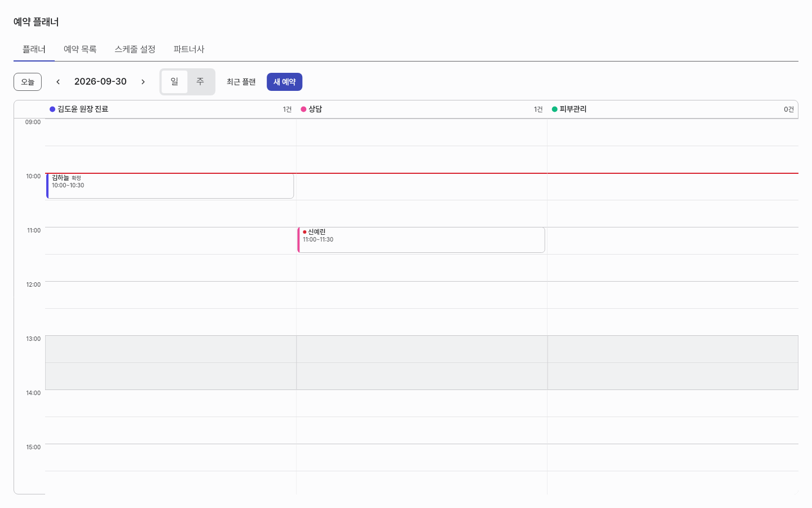
Task: Click the 12:00 time label
Action: [x=33, y=284]
